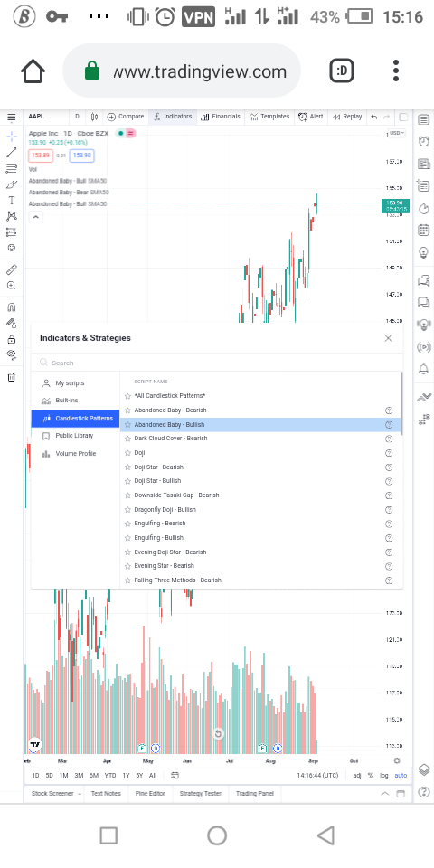Open the alerts clock panel
The height and width of the screenshot is (868, 434).
tap(423, 141)
